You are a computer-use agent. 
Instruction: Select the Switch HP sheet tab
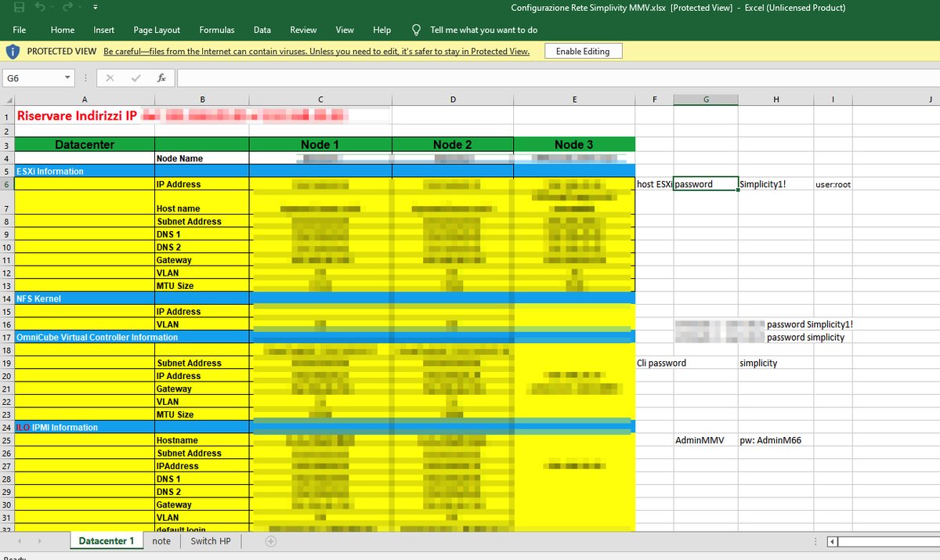pyautogui.click(x=210, y=540)
